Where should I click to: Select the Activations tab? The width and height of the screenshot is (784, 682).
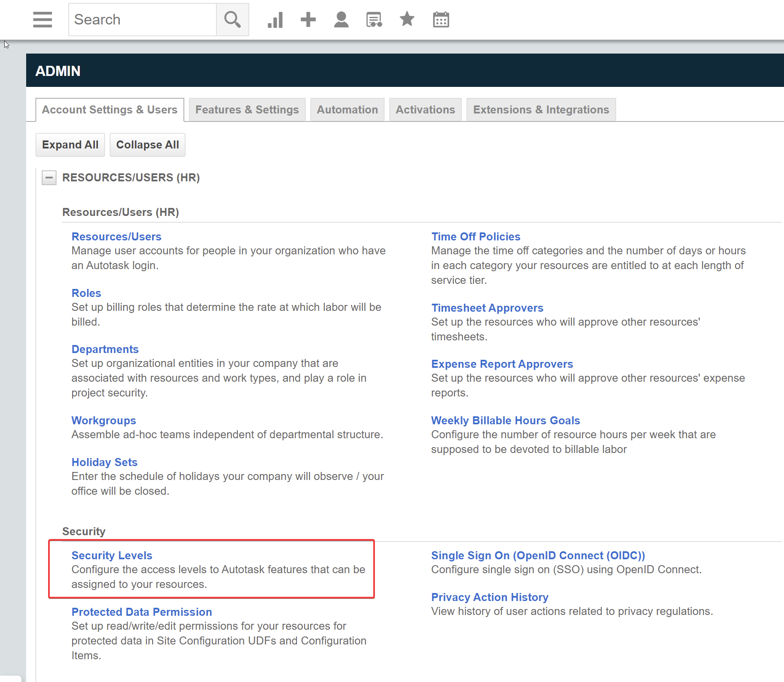425,110
